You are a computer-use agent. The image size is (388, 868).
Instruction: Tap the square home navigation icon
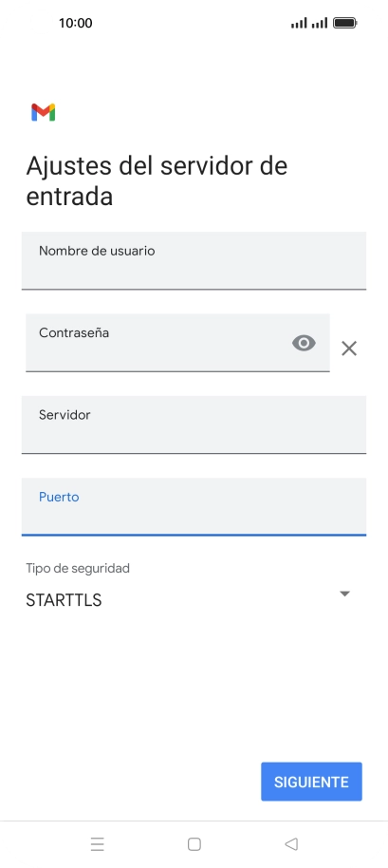point(194,844)
